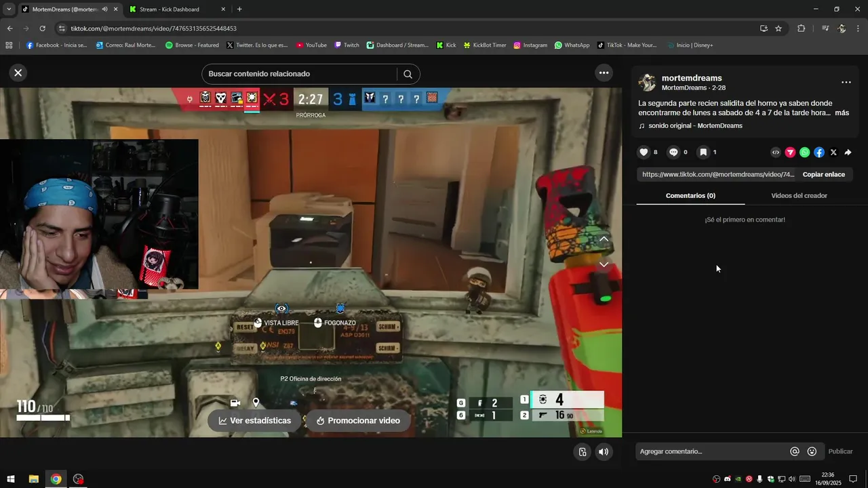This screenshot has height=488, width=868.
Task: Open the Inicio | Disney+ bookmark
Action: click(x=690, y=45)
